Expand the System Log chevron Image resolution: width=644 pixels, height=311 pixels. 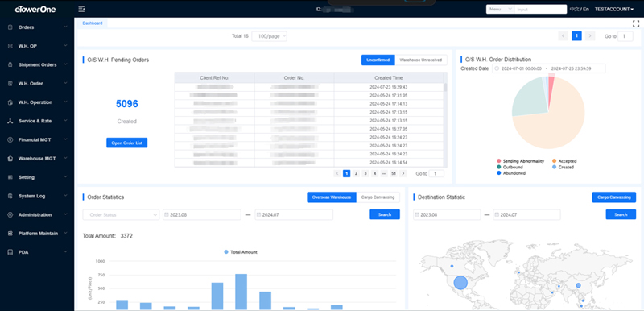pos(66,196)
